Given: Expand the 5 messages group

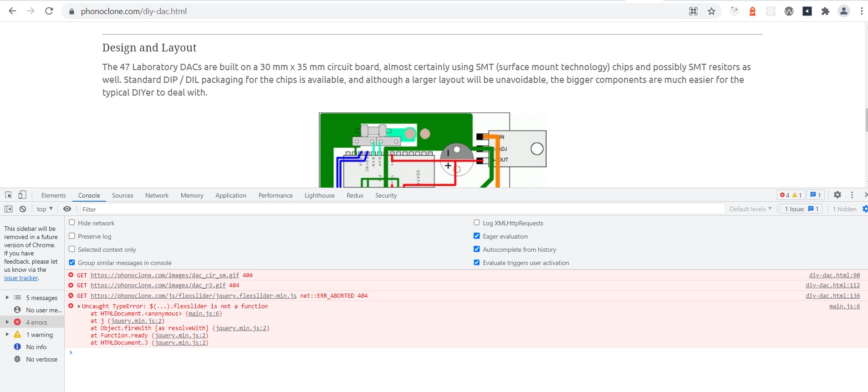Looking at the screenshot, I should (x=7, y=297).
